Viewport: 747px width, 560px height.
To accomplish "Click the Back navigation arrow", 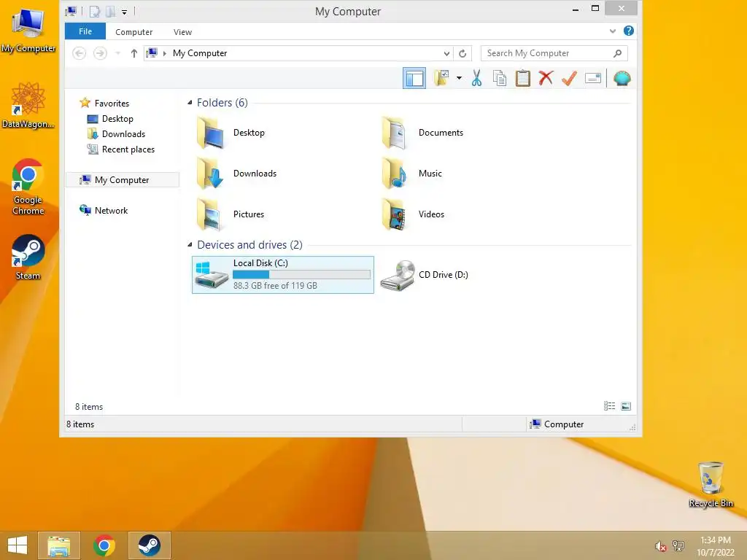I will [79, 52].
